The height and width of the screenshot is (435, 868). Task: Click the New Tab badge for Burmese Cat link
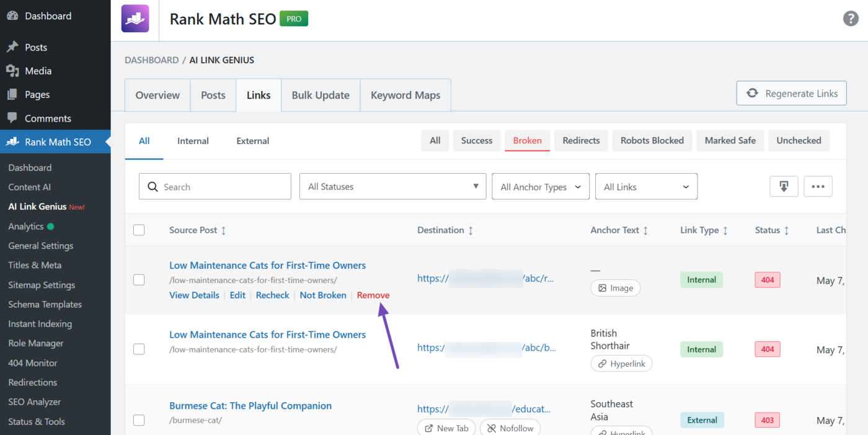[446, 428]
